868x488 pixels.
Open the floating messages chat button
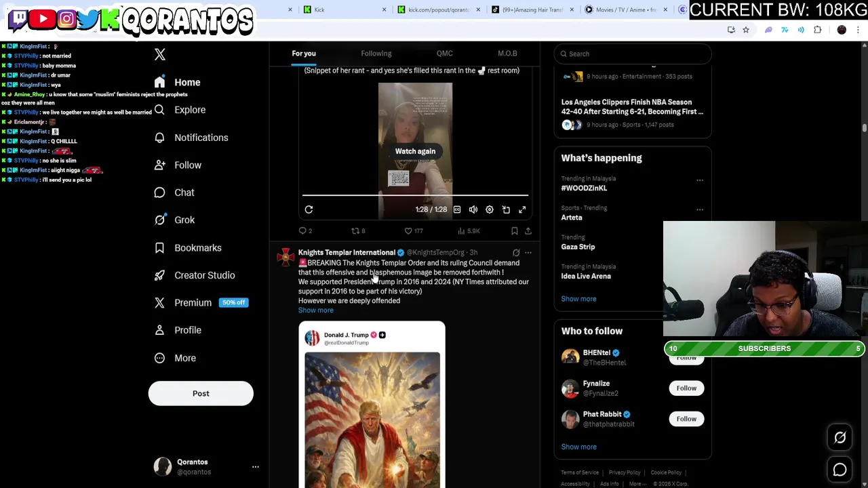(x=840, y=470)
